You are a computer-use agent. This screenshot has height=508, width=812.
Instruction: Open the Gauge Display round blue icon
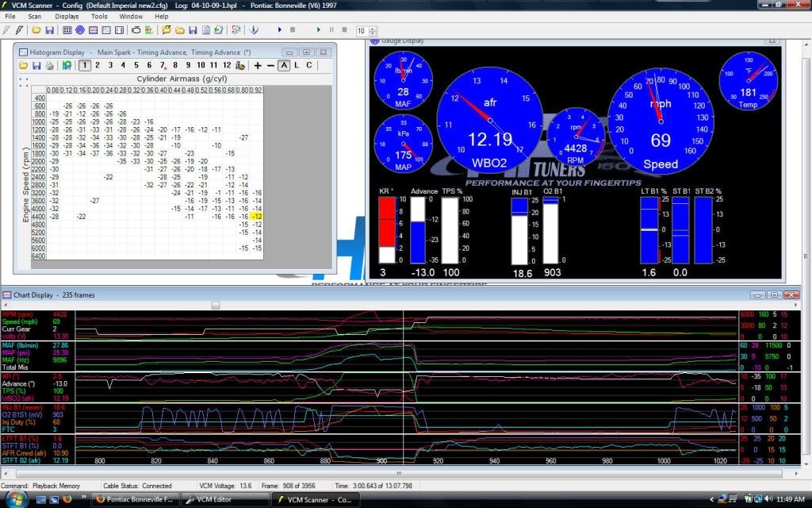(80, 31)
